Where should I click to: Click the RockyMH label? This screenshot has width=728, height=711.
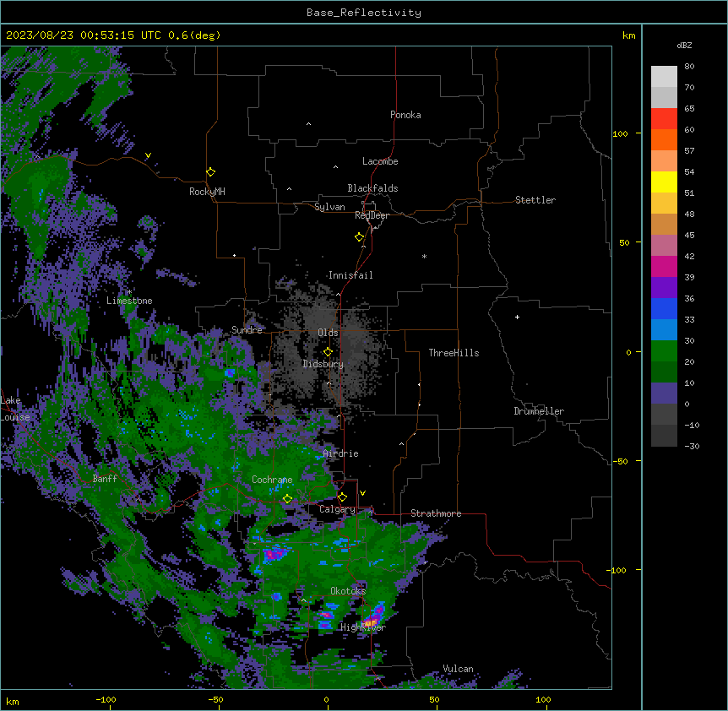click(x=207, y=191)
